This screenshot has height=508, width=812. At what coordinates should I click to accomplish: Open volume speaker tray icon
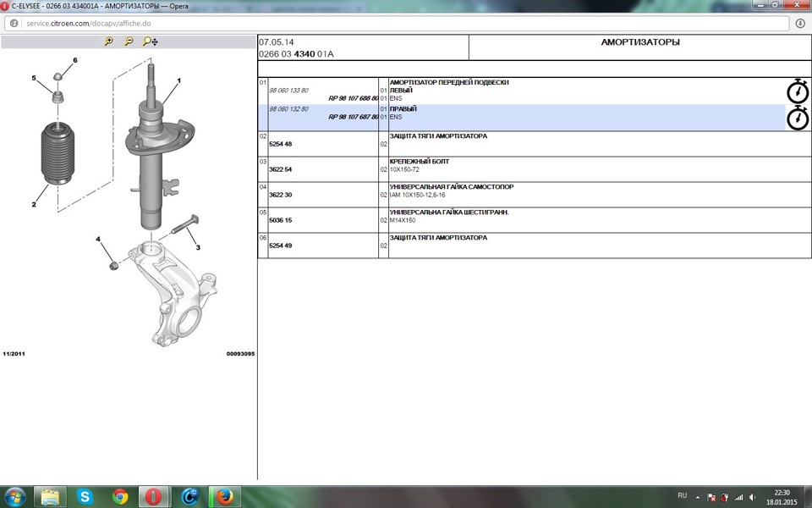click(753, 497)
